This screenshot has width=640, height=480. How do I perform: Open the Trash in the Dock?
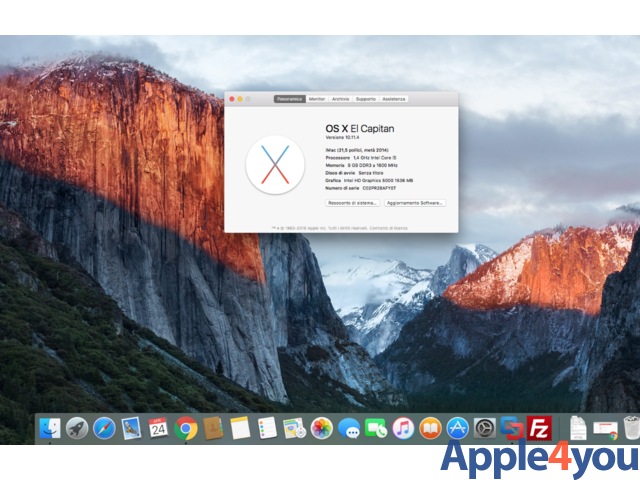[x=631, y=428]
